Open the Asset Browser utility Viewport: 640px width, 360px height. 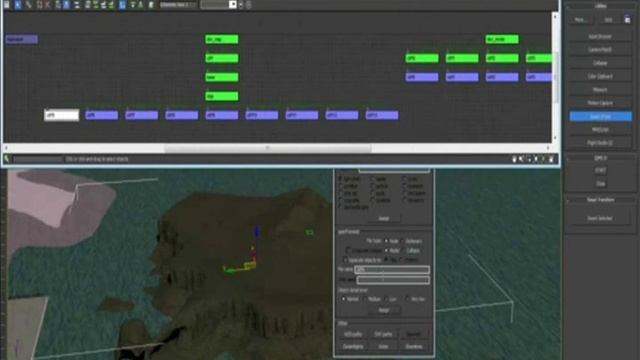pos(600,36)
